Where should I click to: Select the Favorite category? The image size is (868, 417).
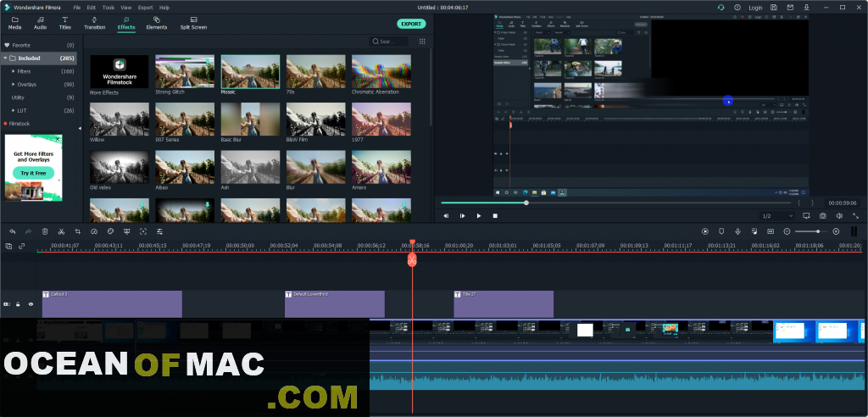click(39, 45)
